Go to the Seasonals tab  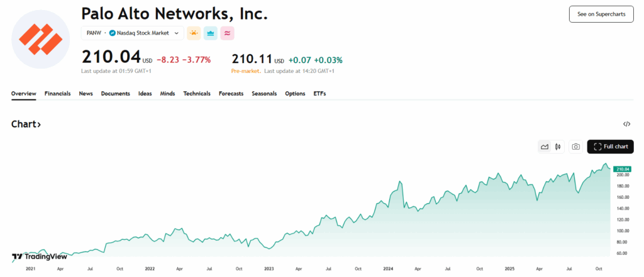264,94
